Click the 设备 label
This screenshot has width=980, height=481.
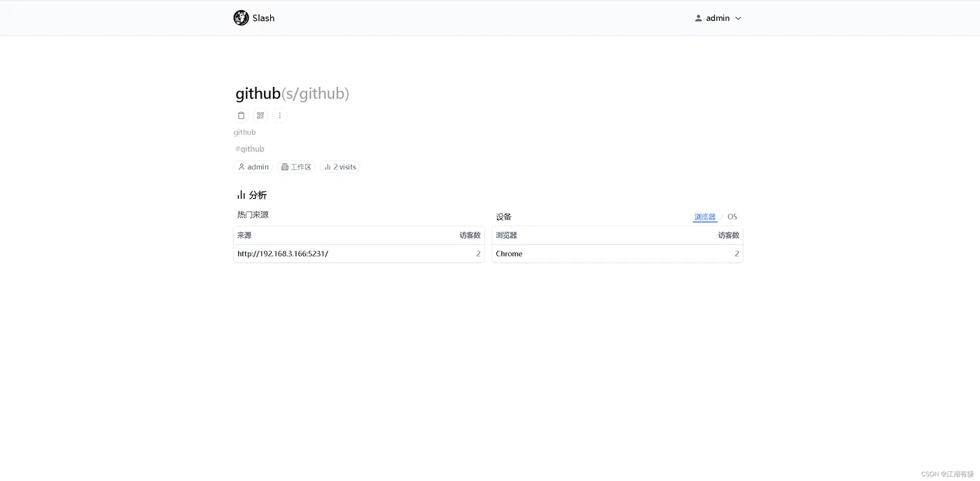coord(503,217)
